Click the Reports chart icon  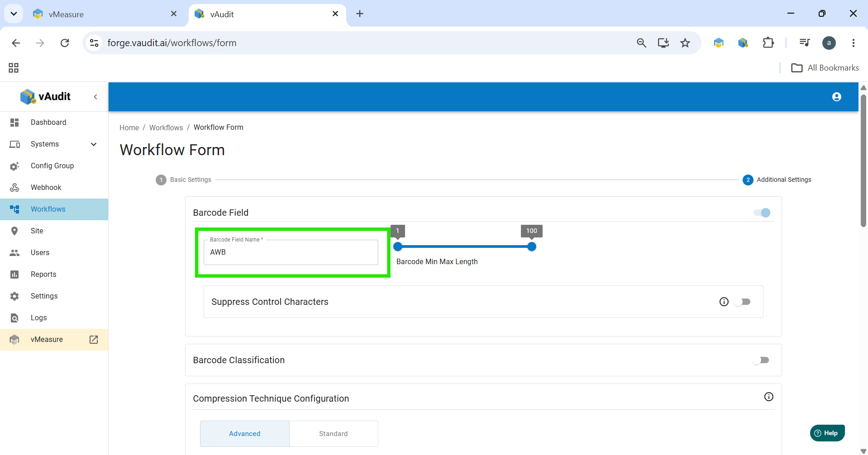click(x=14, y=275)
